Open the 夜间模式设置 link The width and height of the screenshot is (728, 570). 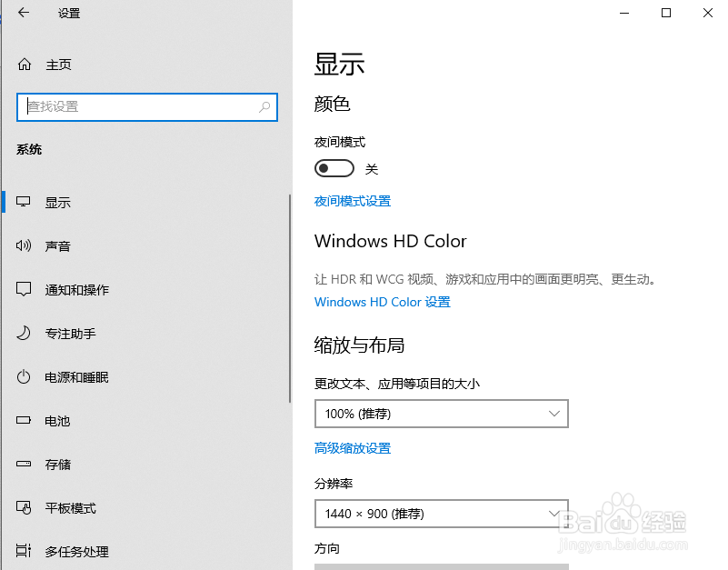353,201
